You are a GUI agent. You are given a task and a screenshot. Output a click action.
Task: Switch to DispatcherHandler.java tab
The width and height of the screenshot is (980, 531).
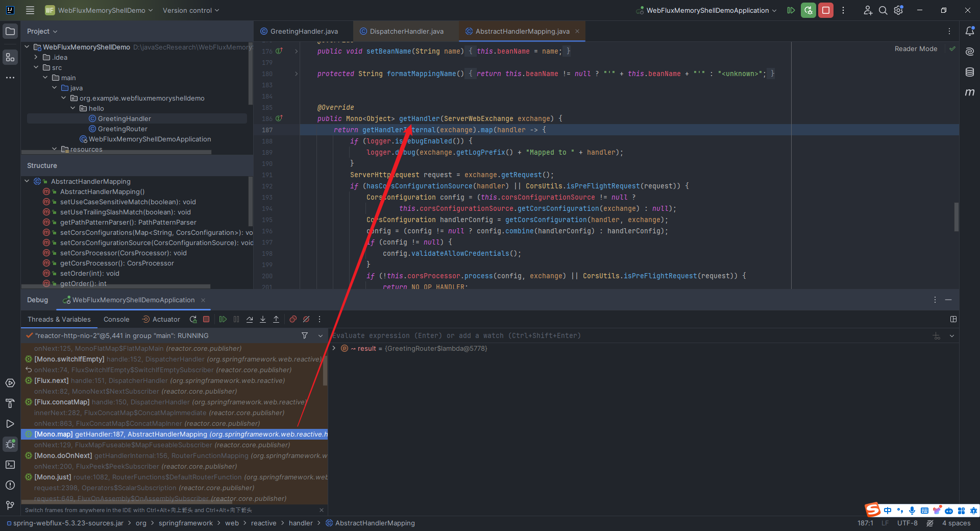pos(402,31)
